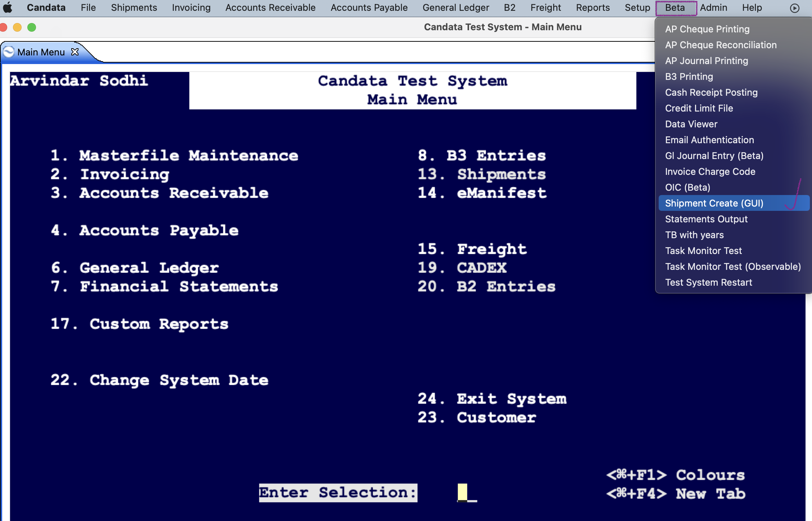This screenshot has width=812, height=521.
Task: Choose Test System Restart
Action: tap(734, 282)
